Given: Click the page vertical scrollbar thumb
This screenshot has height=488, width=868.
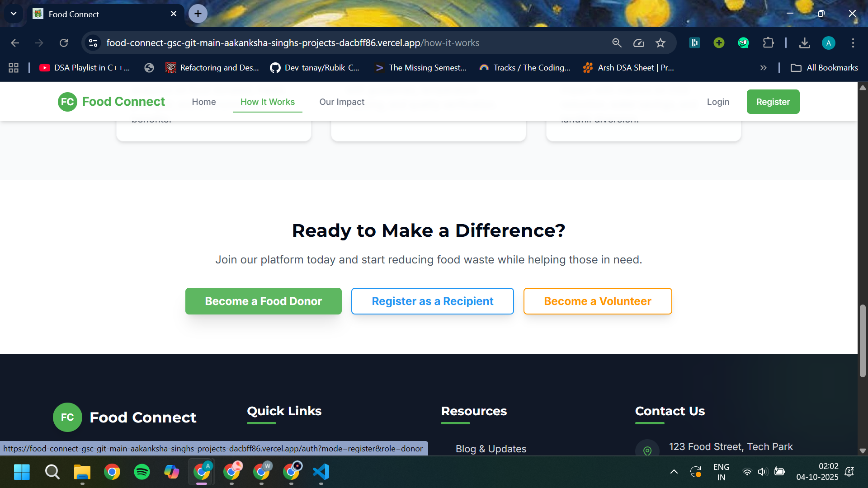Looking at the screenshot, I should 863,341.
